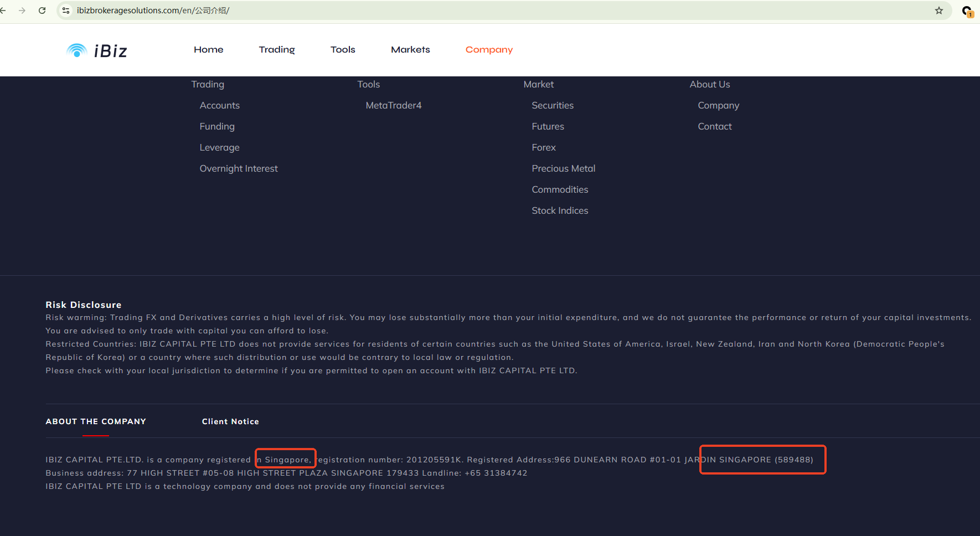Bookmark this page with star icon

click(x=939, y=11)
